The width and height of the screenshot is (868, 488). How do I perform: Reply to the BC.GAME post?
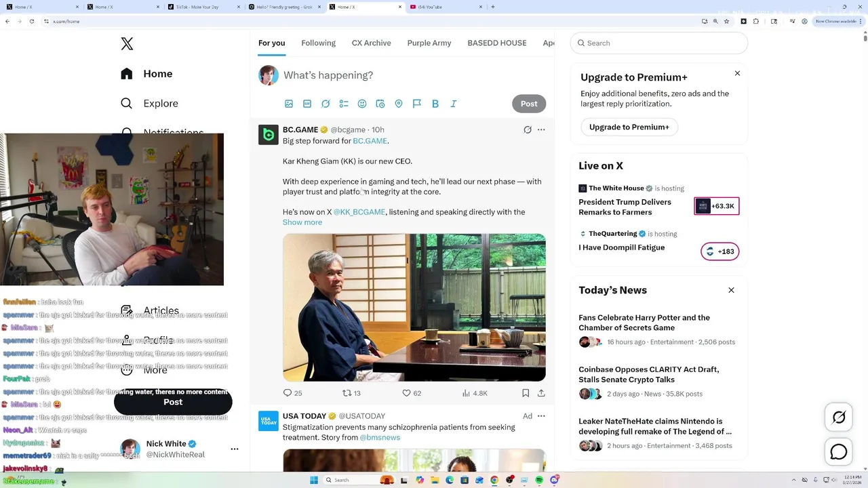tap(293, 393)
